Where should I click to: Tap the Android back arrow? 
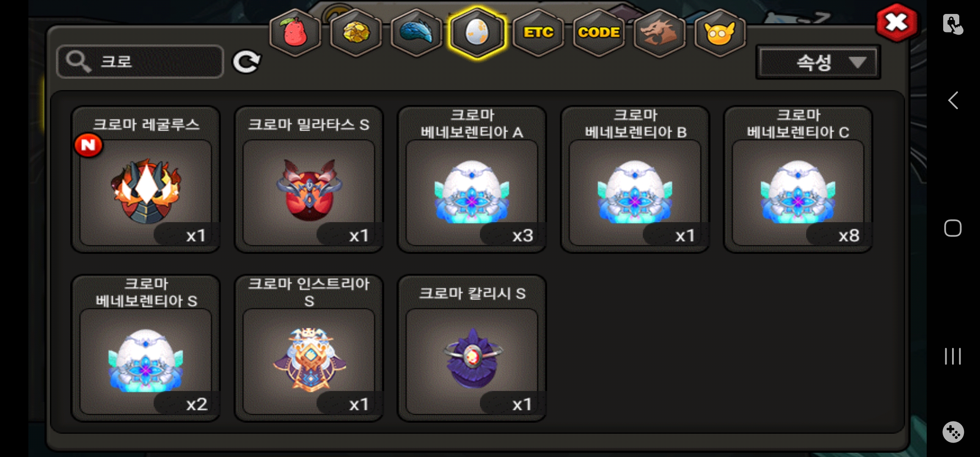tap(953, 100)
